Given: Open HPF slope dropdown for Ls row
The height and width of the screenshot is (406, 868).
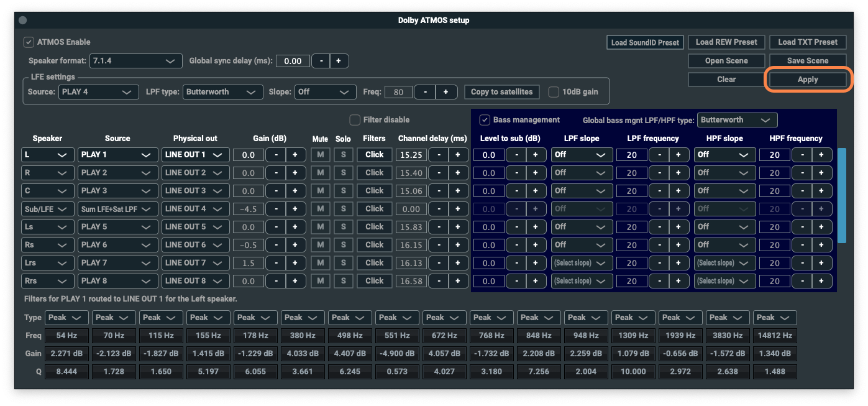Looking at the screenshot, I should (x=725, y=227).
